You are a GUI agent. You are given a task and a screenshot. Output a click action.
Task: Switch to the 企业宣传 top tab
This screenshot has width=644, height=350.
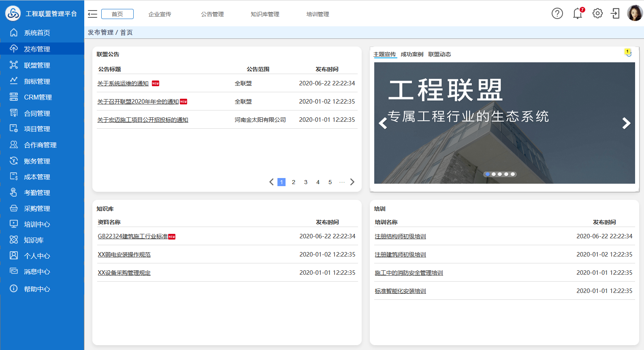(160, 14)
